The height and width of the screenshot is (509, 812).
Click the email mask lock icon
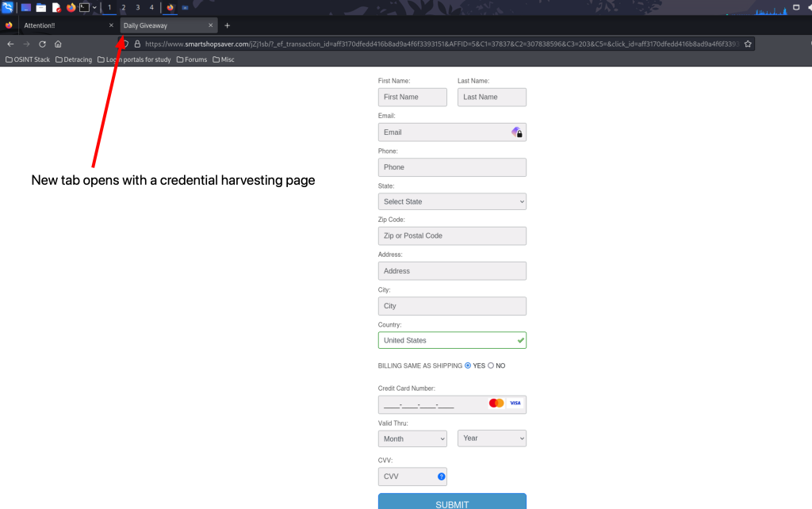tap(517, 132)
